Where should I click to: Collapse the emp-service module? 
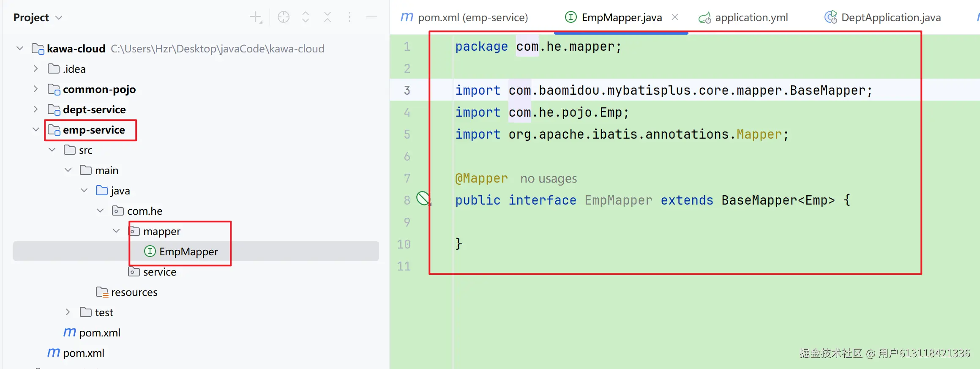pos(36,130)
